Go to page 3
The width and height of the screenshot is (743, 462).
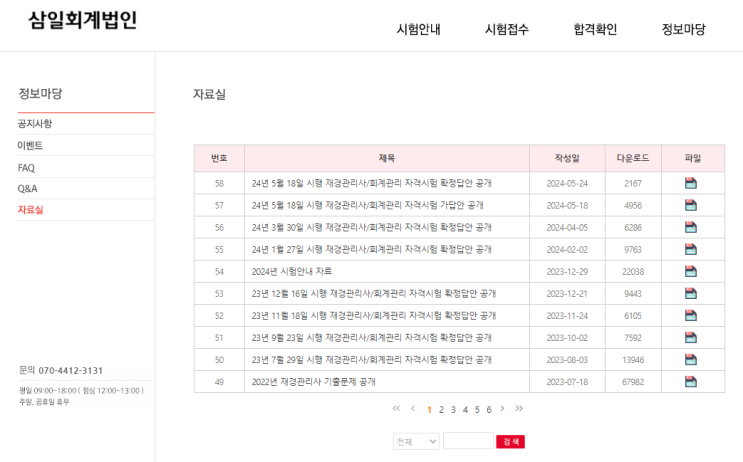[453, 409]
